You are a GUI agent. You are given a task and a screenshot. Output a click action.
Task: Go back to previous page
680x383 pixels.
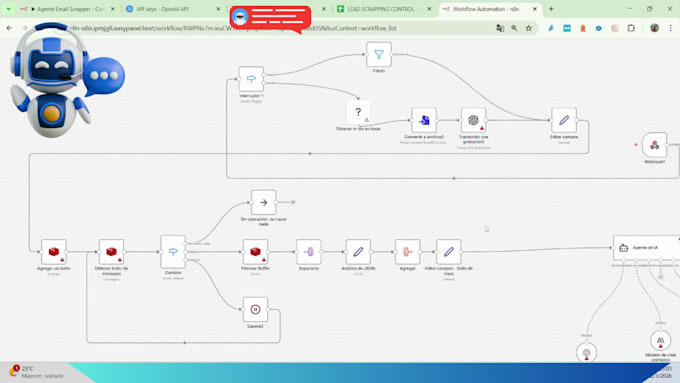pos(9,28)
